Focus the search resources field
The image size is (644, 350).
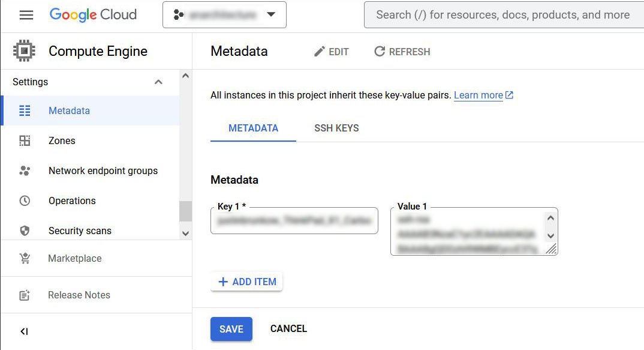pos(504,15)
